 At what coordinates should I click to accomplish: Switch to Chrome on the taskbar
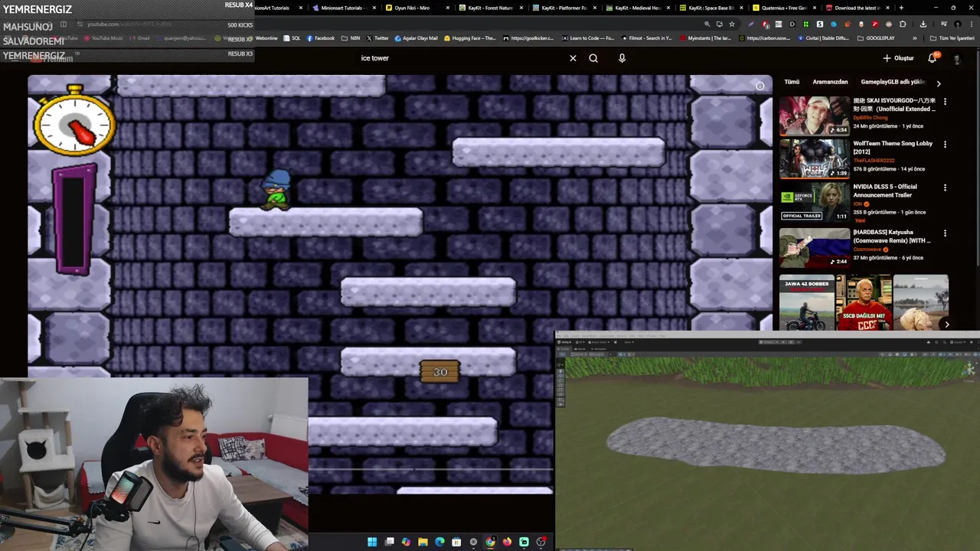(490, 542)
